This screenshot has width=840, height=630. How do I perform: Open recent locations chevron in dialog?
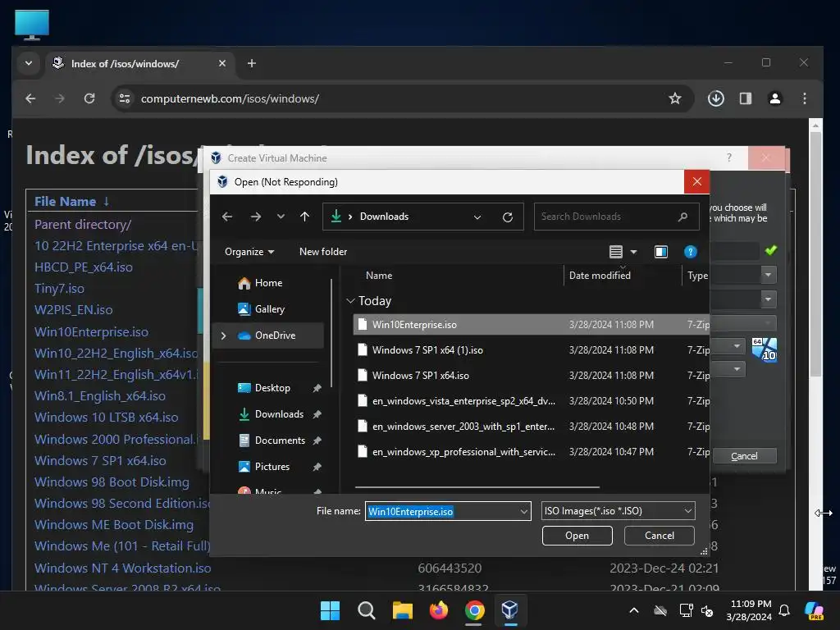coord(281,217)
